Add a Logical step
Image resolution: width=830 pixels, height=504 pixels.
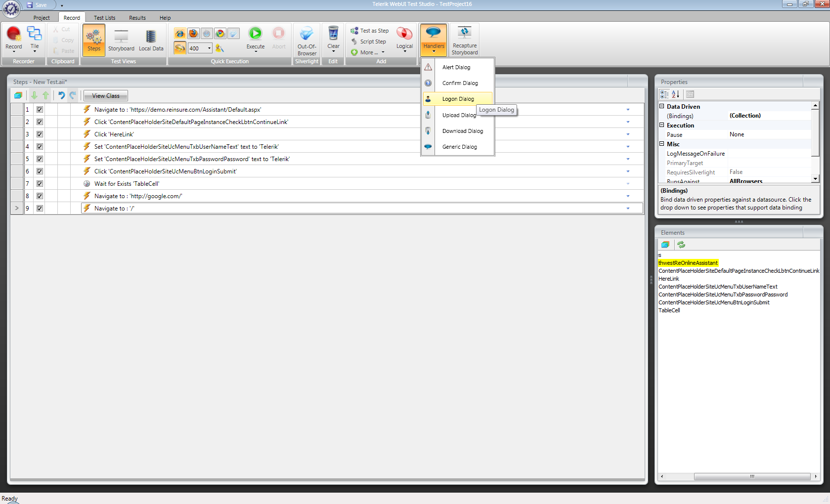coord(404,40)
